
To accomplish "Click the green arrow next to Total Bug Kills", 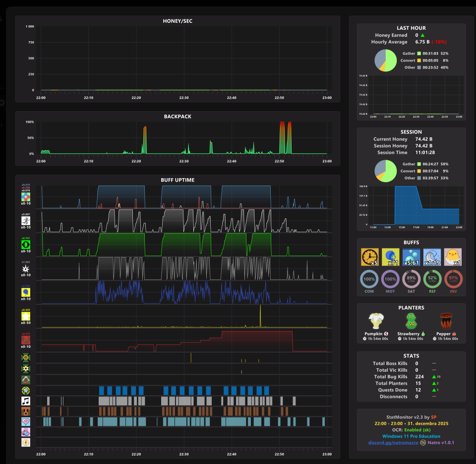I will (434, 377).
